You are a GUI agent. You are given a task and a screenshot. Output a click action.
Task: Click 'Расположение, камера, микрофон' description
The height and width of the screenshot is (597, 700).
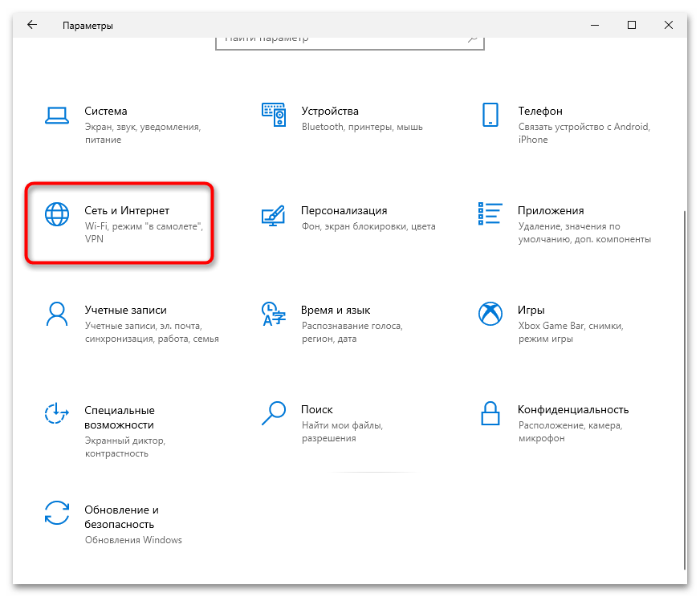click(570, 432)
